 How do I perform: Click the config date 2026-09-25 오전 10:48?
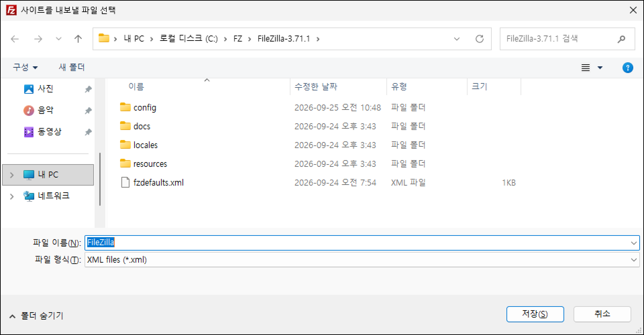(338, 108)
